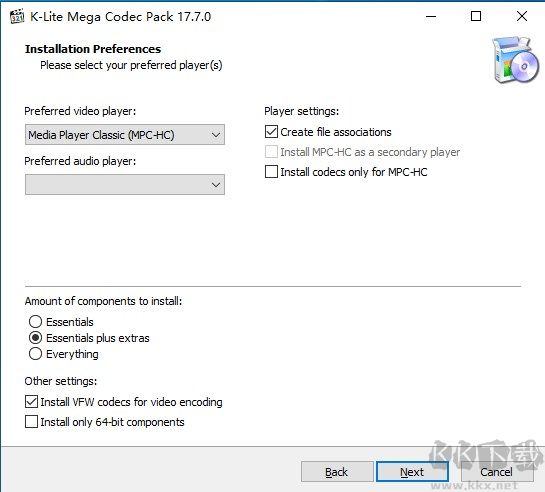Maximize the installer window

pos(476,16)
